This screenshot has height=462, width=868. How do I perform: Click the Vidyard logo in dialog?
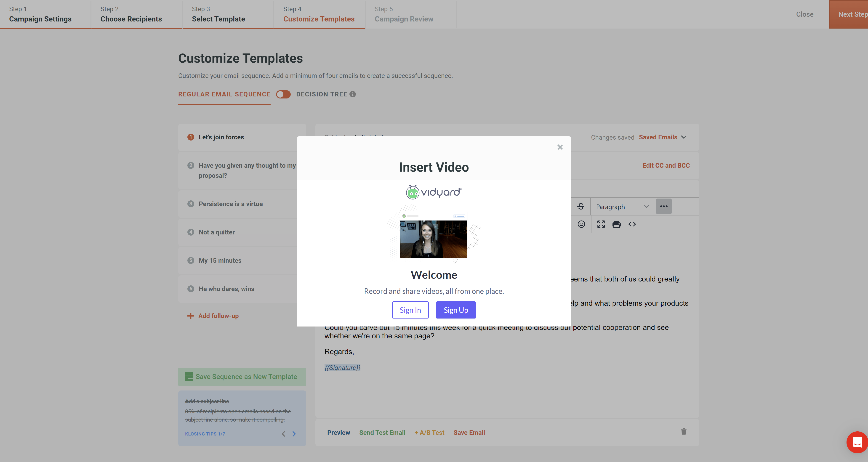pyautogui.click(x=434, y=192)
